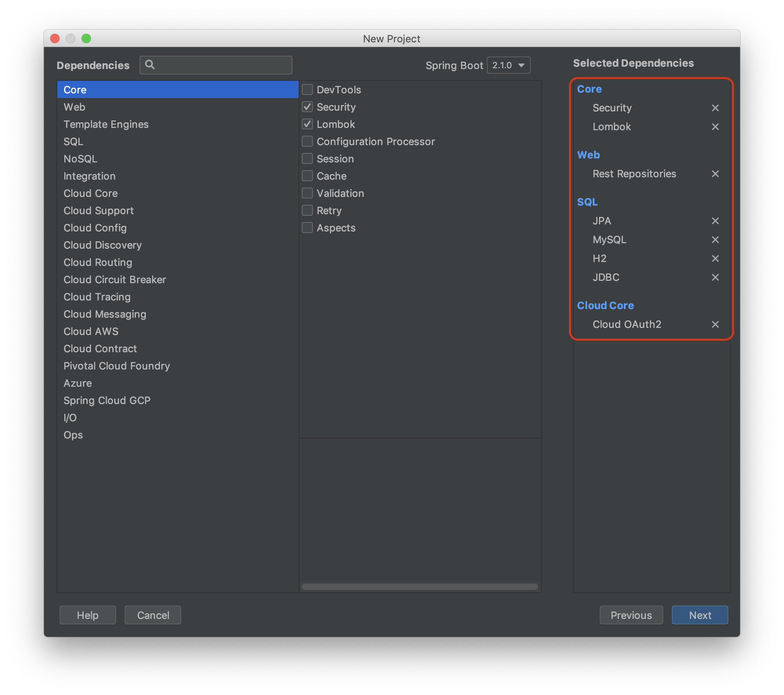This screenshot has height=695, width=784.
Task: Click the Cancel button
Action: tap(153, 615)
